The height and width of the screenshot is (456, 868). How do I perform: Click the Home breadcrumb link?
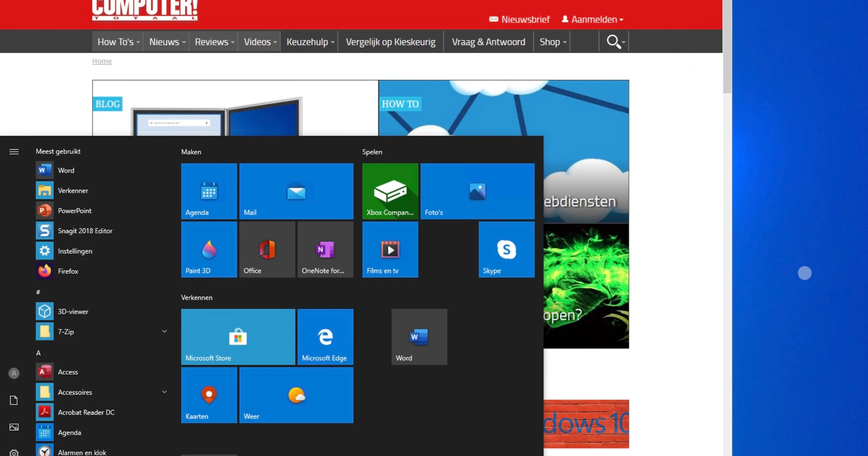point(102,61)
